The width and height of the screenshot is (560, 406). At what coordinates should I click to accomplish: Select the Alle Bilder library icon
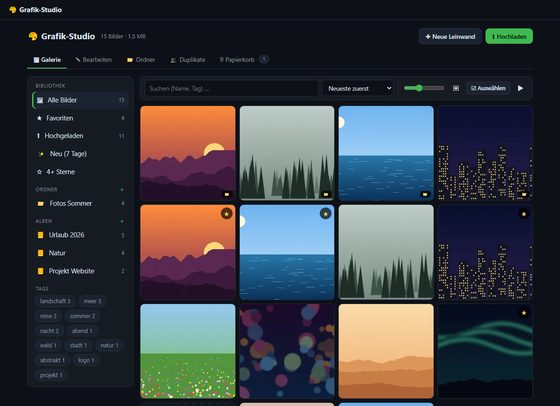point(40,100)
